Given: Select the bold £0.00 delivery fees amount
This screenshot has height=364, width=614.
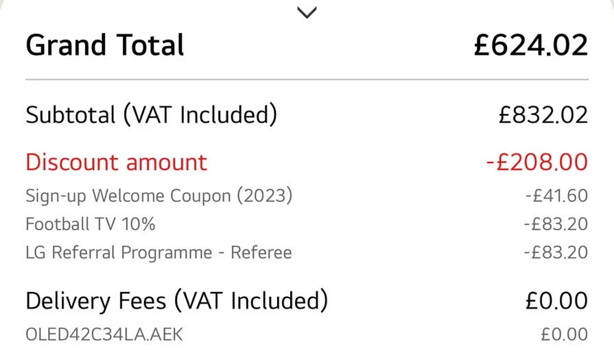Looking at the screenshot, I should pyautogui.click(x=556, y=300).
